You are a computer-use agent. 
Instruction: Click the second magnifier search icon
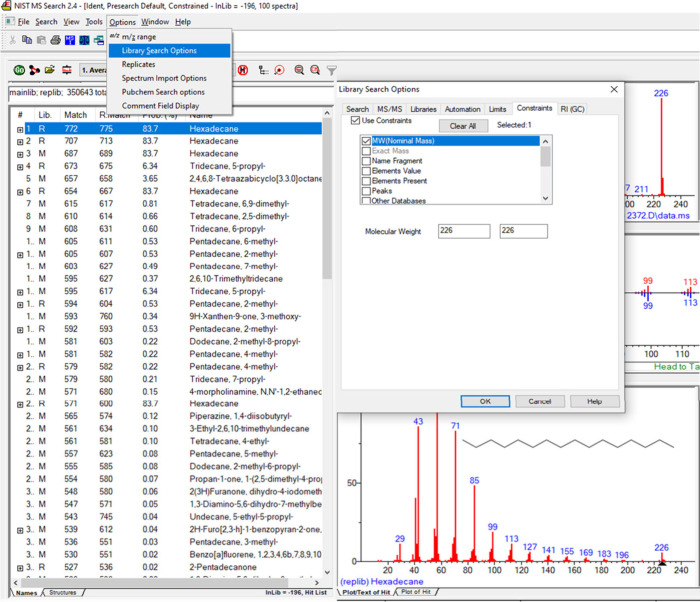315,70
